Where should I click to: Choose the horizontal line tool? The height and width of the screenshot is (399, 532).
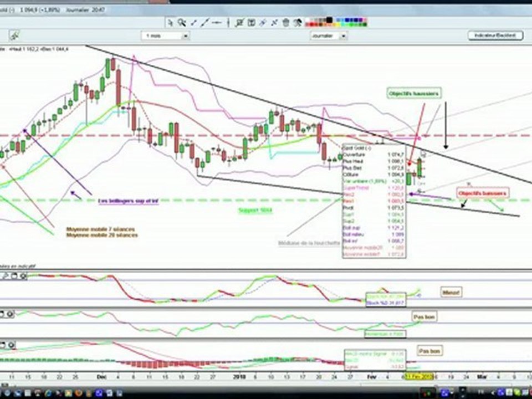click(x=217, y=23)
